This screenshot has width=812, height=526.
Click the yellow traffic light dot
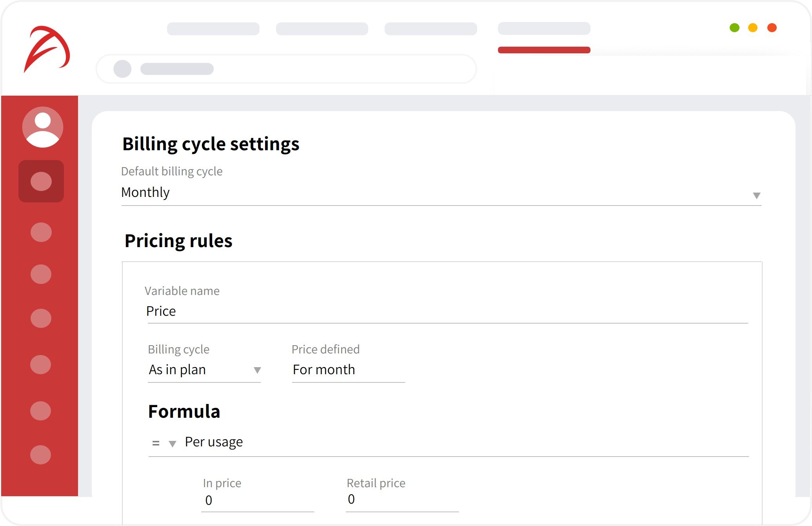[753, 27]
